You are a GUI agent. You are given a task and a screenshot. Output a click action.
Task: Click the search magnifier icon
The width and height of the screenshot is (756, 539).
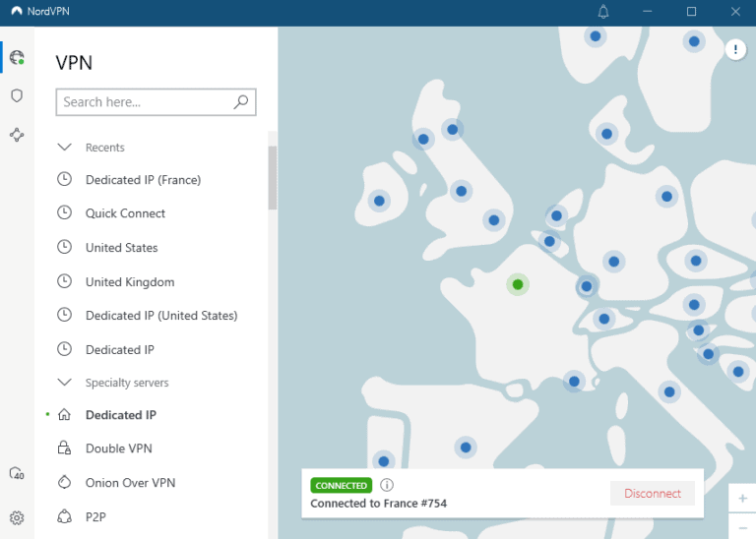click(240, 102)
